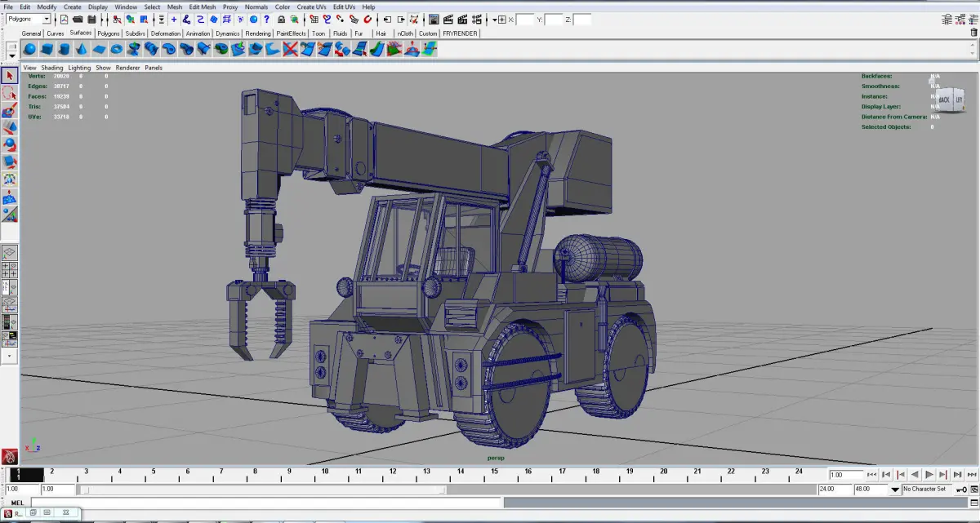
Task: Toggle the Tool Settings display icon
Action: (x=960, y=19)
